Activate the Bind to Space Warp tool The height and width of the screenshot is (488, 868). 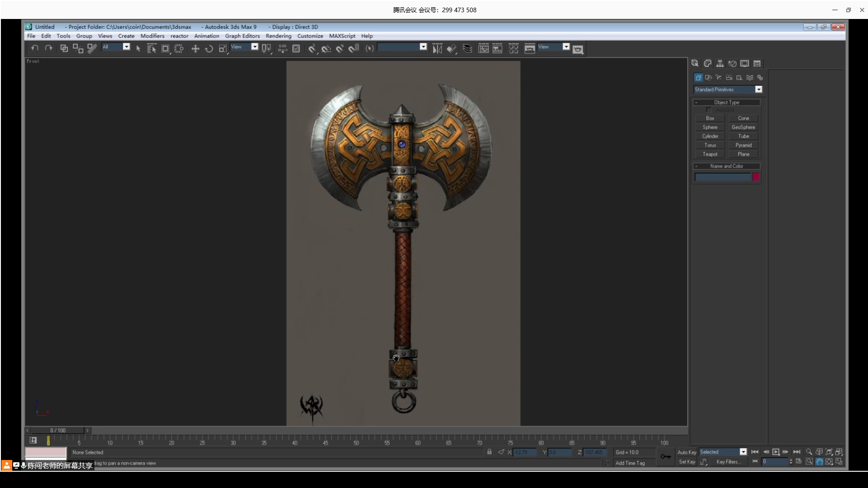(92, 48)
